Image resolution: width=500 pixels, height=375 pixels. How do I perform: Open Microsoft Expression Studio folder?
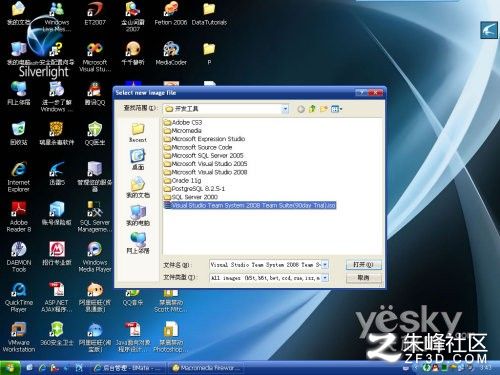coord(204,139)
